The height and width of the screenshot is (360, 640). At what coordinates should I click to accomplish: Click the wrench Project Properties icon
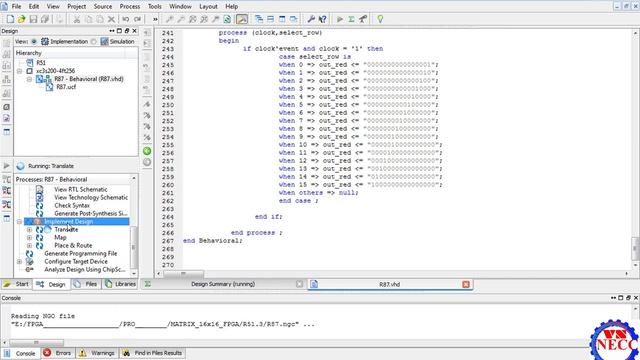(x=311, y=19)
